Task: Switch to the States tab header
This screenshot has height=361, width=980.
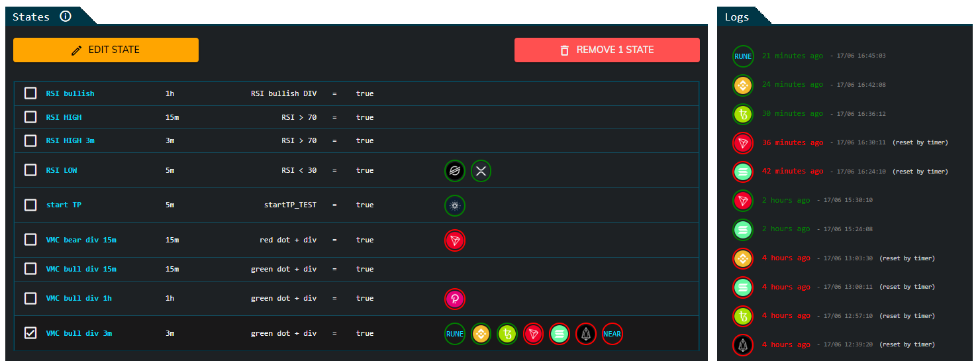Action: coord(31,17)
